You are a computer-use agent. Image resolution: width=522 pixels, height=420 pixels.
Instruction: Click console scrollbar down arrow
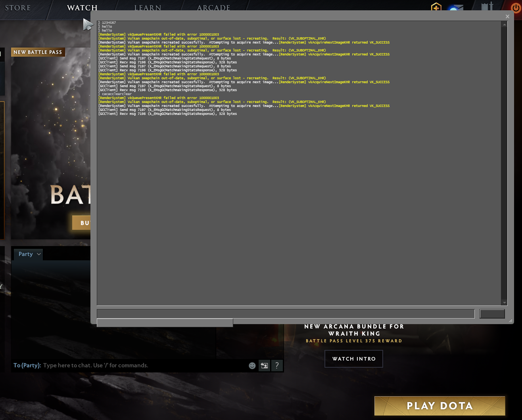(504, 303)
